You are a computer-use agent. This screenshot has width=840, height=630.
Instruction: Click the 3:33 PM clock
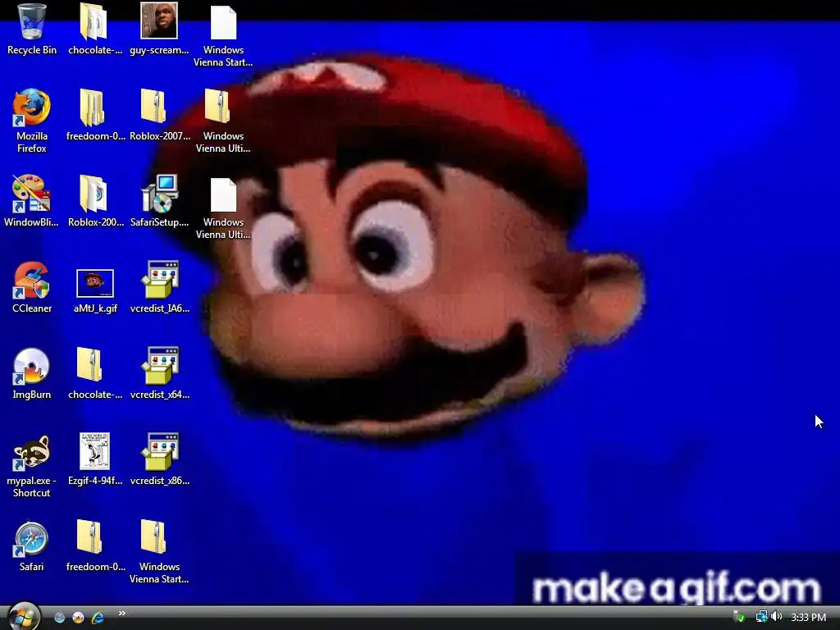pos(808,618)
